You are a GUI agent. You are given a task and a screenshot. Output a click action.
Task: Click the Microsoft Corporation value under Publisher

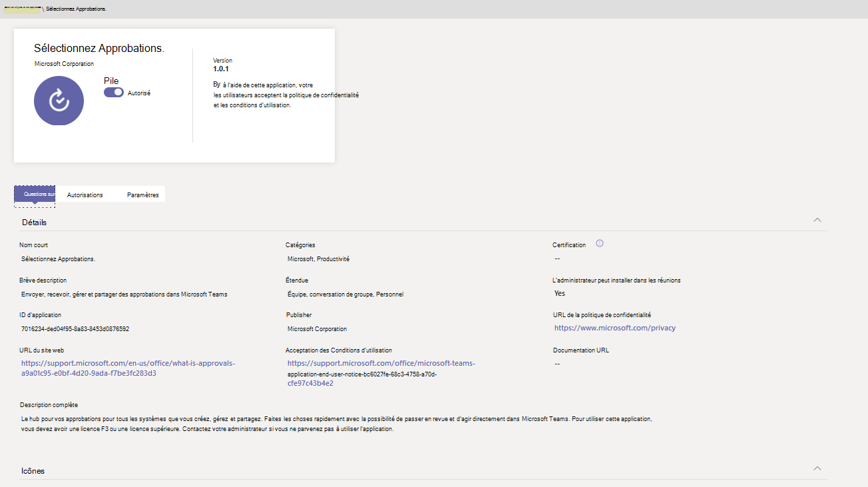[x=317, y=329]
